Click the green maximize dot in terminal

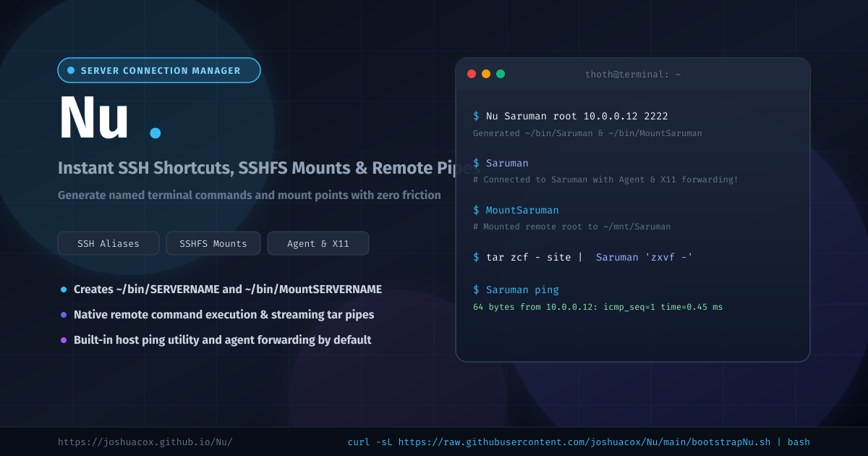click(x=501, y=74)
